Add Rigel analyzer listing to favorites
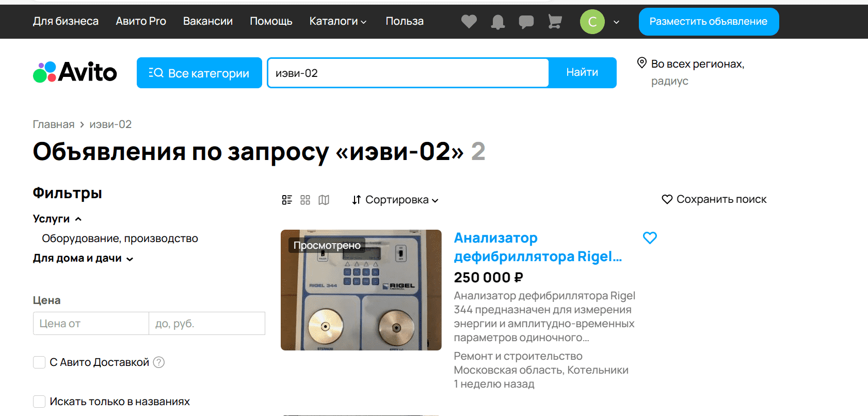Viewport: 868px width, 416px height. [650, 237]
